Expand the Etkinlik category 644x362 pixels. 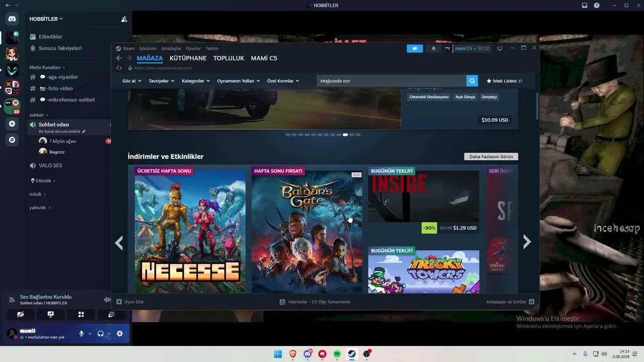[43, 180]
